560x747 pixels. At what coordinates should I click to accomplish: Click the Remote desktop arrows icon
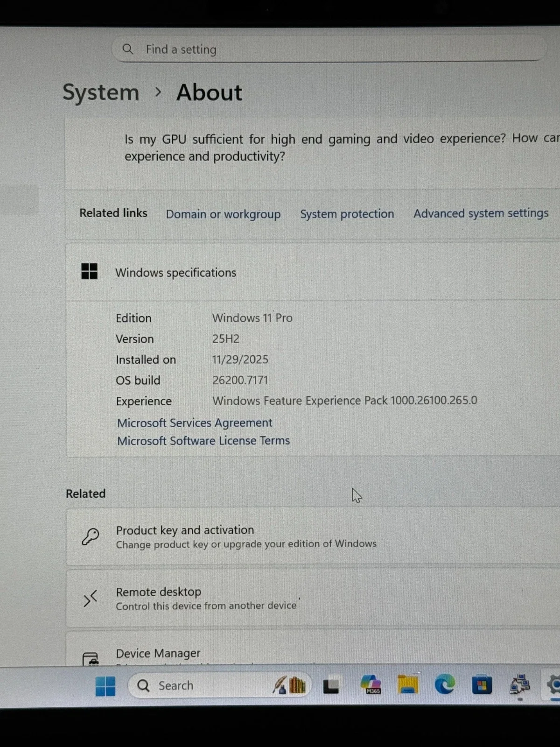tap(90, 598)
